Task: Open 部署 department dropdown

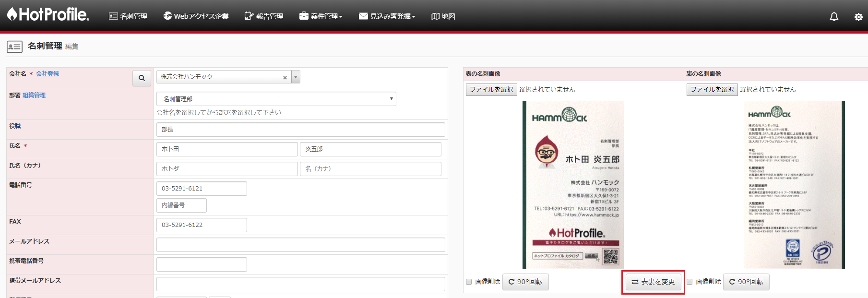Action: click(x=276, y=99)
